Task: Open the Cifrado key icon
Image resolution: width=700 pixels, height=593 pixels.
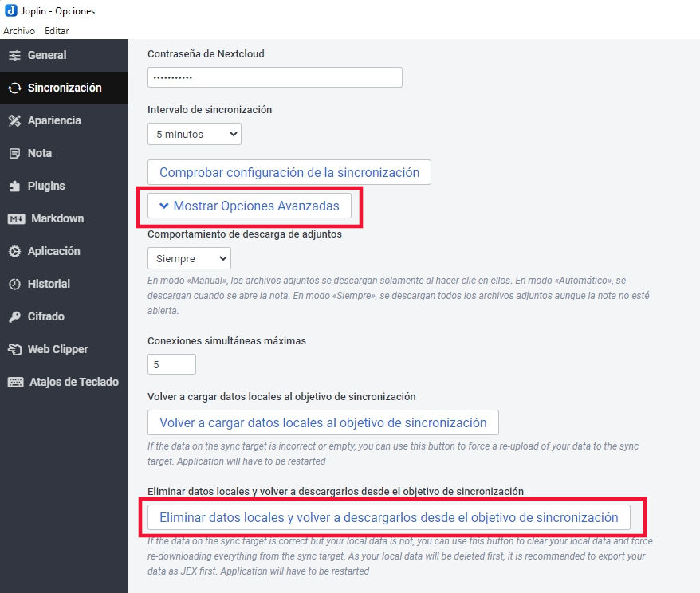Action: coord(14,316)
